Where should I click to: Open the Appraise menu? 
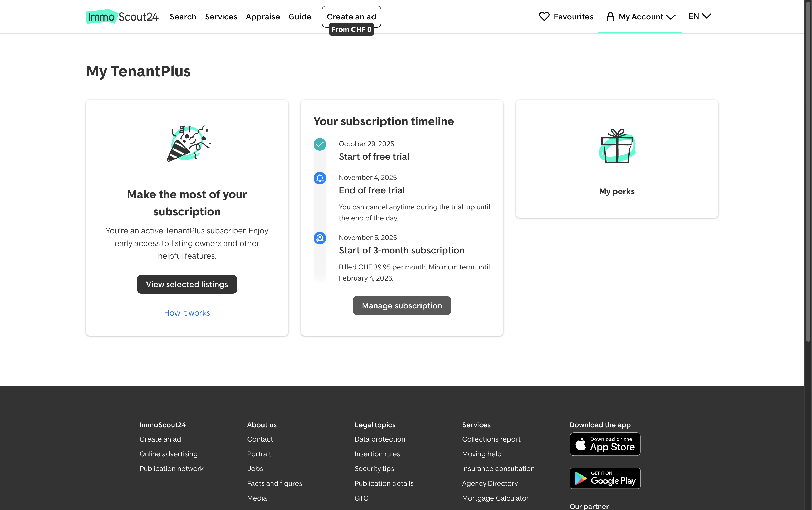263,17
